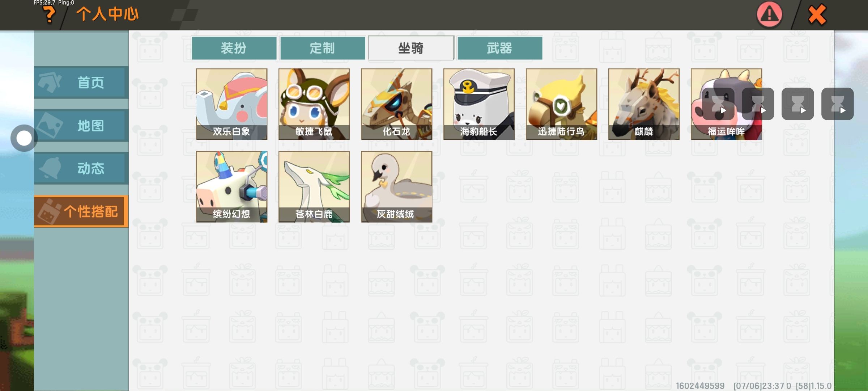Click the orange question mark help icon

[x=49, y=15]
